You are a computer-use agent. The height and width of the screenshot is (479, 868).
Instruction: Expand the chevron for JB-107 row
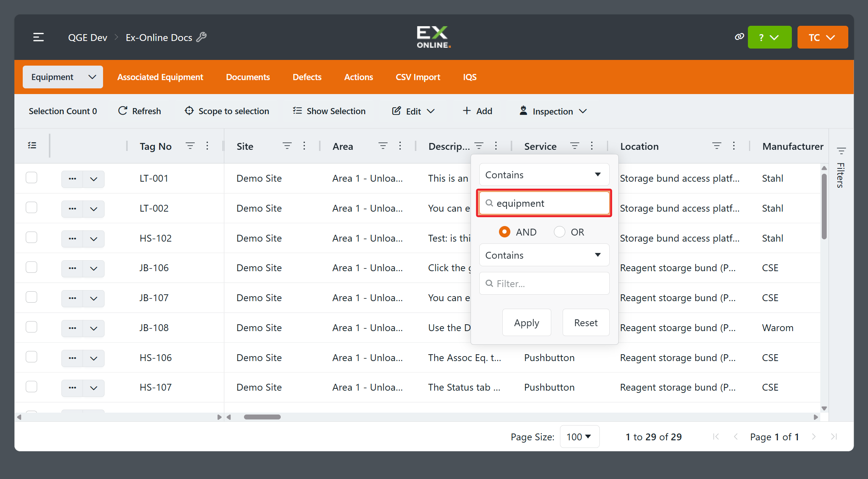94,298
